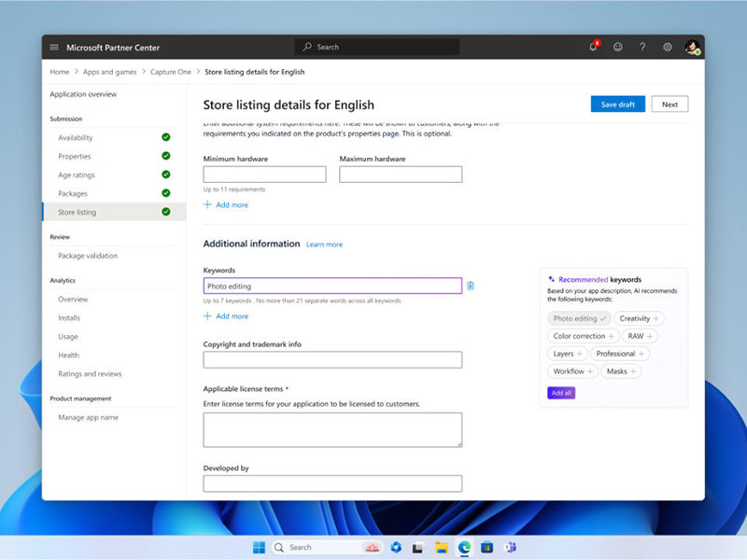The image size is (747, 560).
Task: Open Learn more link for Additional information
Action: click(x=324, y=245)
